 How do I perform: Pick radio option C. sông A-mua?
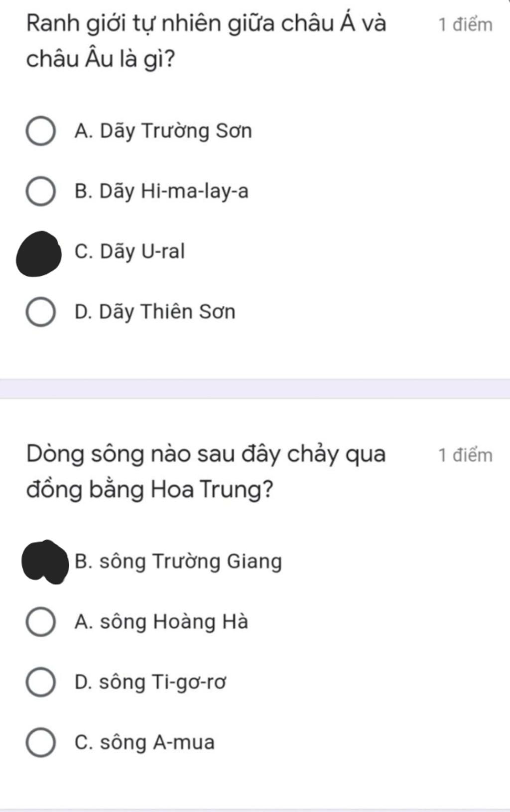pyautogui.click(x=40, y=742)
